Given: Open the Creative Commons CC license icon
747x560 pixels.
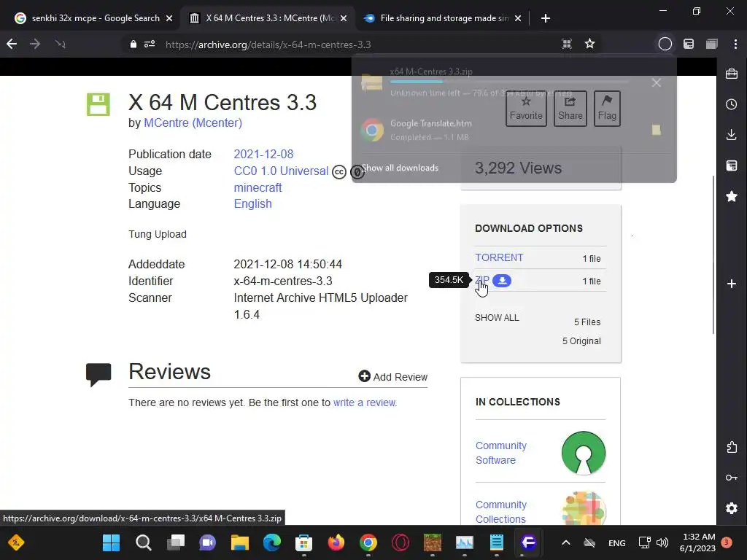Looking at the screenshot, I should tap(338, 172).
